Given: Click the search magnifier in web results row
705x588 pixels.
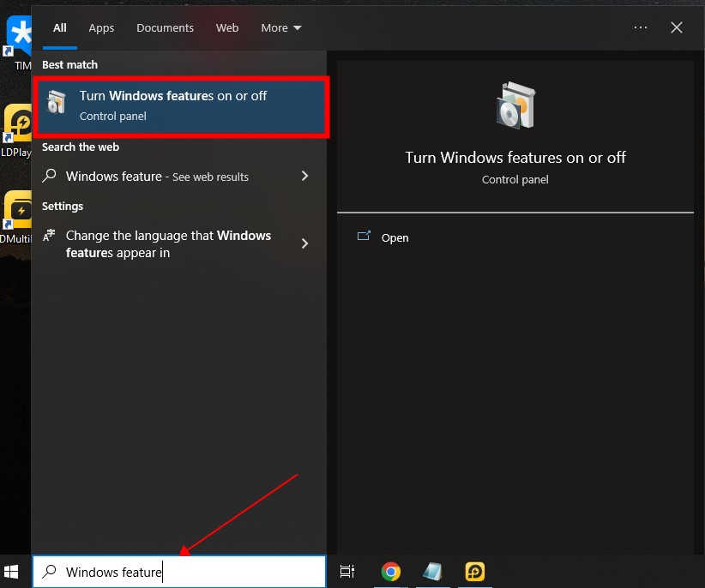Looking at the screenshot, I should tap(50, 176).
